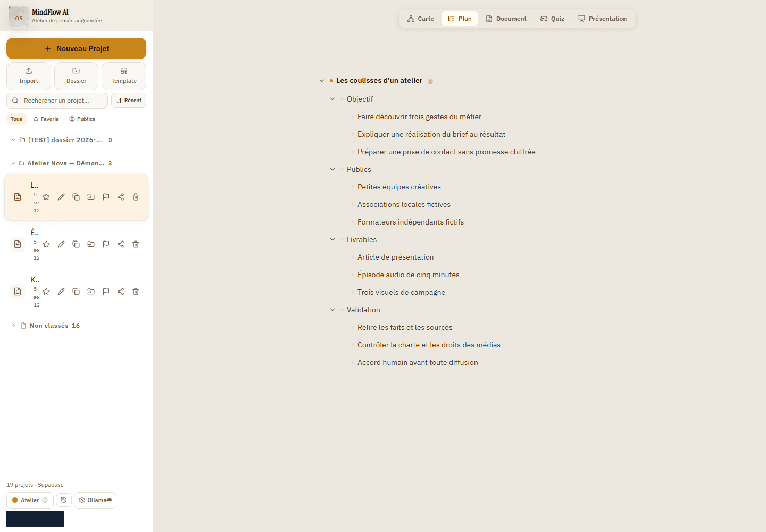The image size is (766, 532).
Task: Create a new Dossier
Action: (x=76, y=76)
